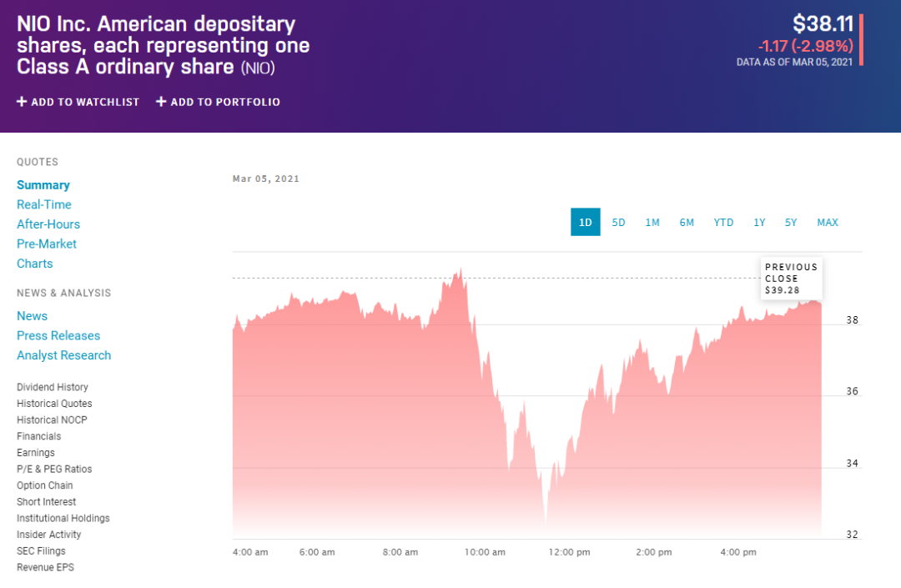Image resolution: width=901 pixels, height=588 pixels.
Task: Open Revenue EPS page
Action: [45, 567]
